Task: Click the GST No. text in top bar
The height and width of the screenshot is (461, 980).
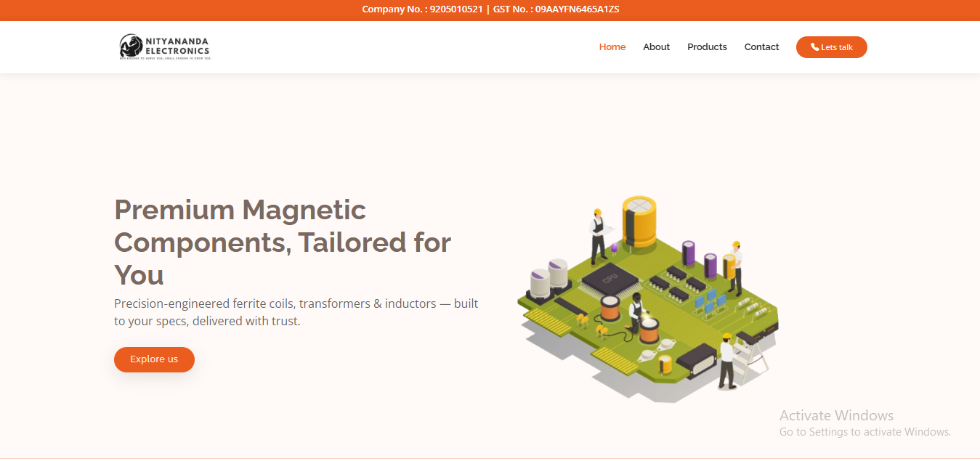Action: tap(556, 9)
